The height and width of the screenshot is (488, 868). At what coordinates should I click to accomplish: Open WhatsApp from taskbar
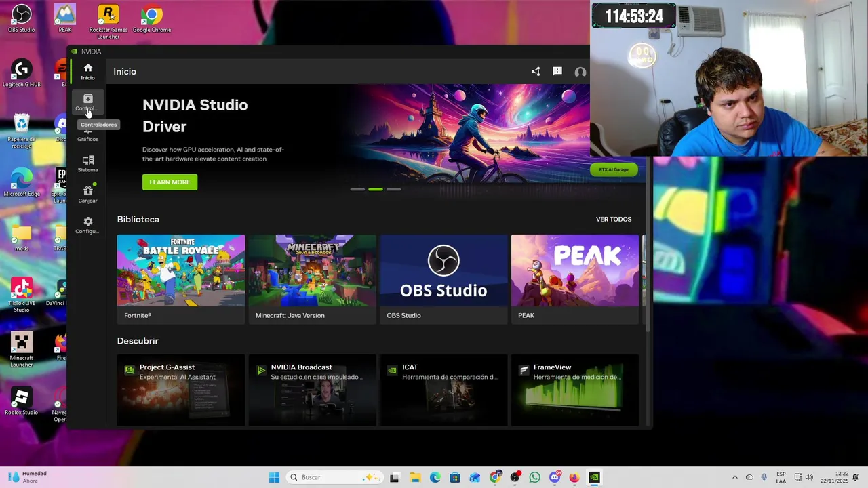point(535,477)
